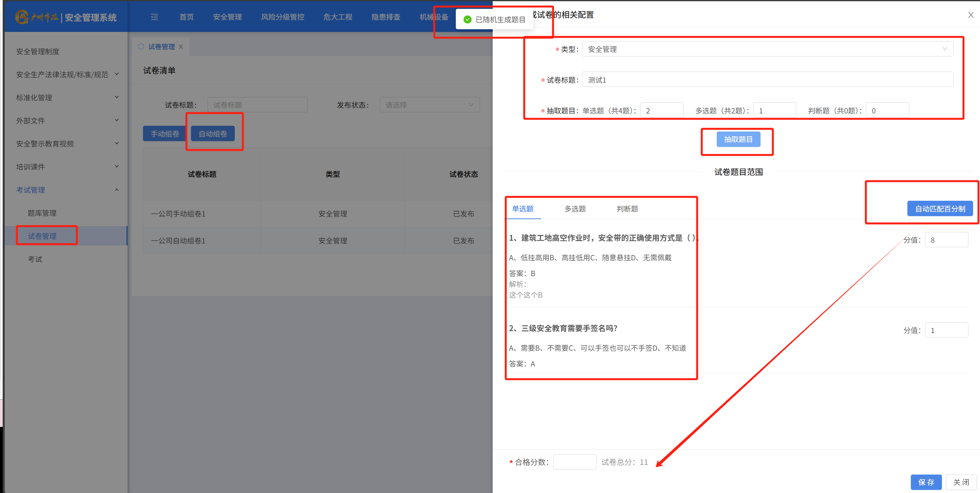Close the 试卷管理 tab with X icon
The width and height of the screenshot is (980, 493).
coord(181,47)
